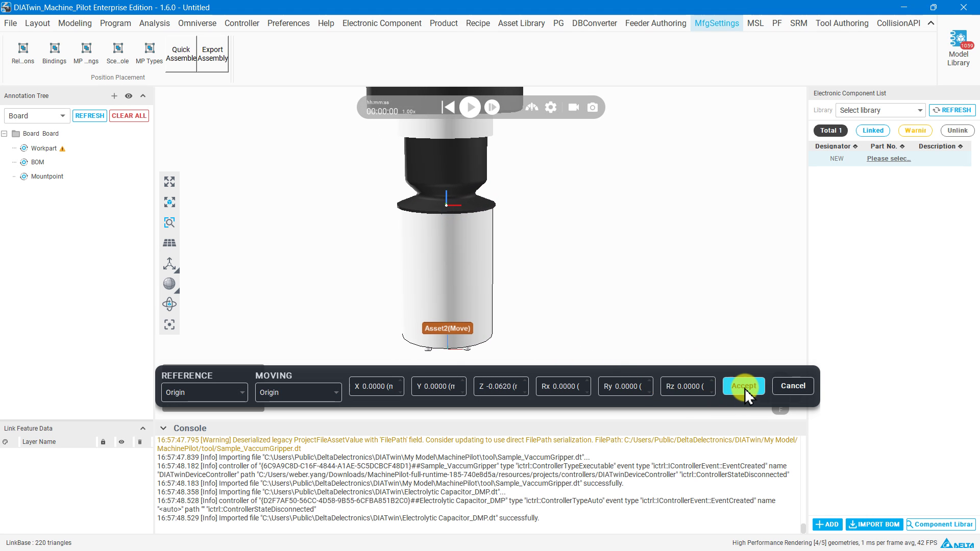This screenshot has width=980, height=551.
Task: Open the Feeder Authoring tab
Action: tap(655, 23)
